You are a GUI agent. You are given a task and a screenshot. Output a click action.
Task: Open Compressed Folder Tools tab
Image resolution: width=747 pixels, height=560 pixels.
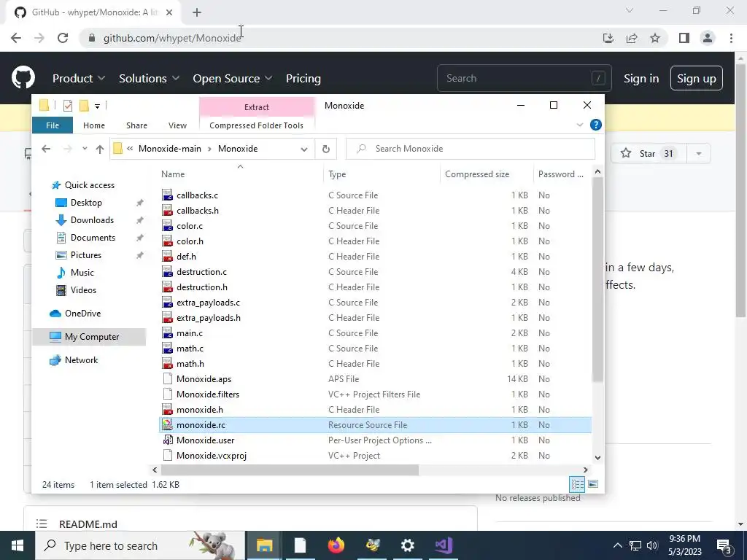click(256, 125)
